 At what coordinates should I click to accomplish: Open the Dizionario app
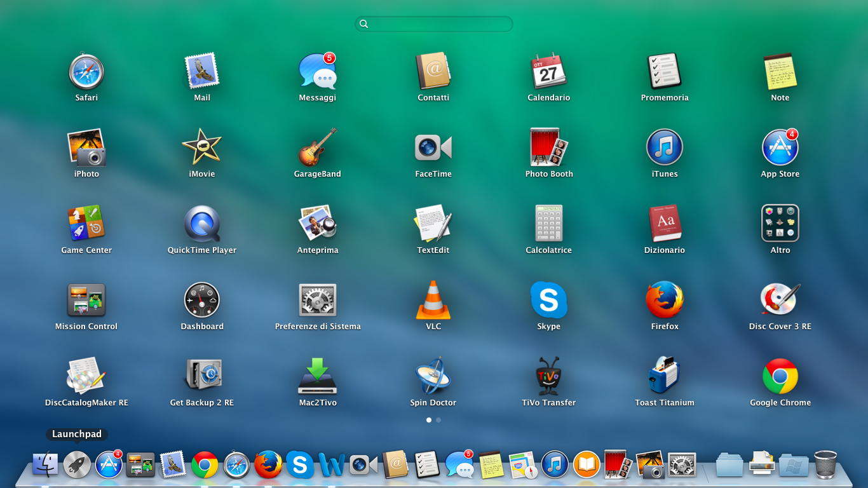click(665, 224)
